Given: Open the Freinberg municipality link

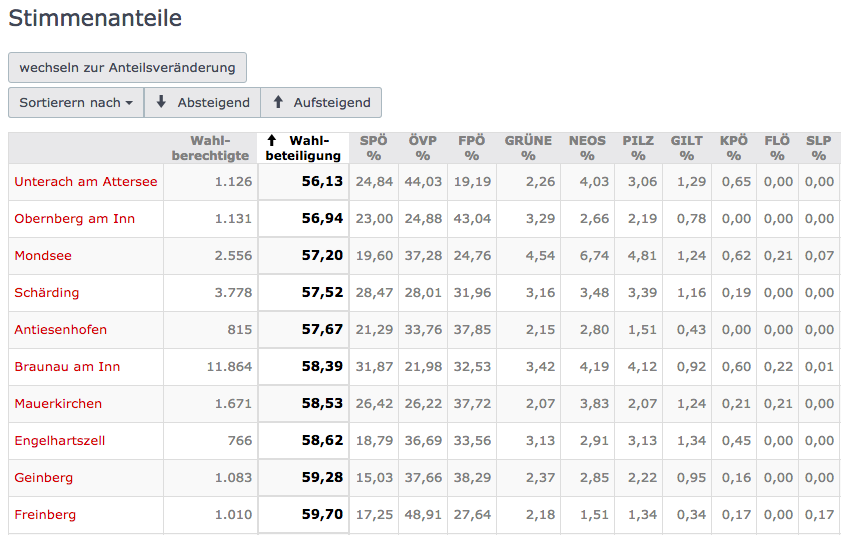Looking at the screenshot, I should click(x=45, y=515).
